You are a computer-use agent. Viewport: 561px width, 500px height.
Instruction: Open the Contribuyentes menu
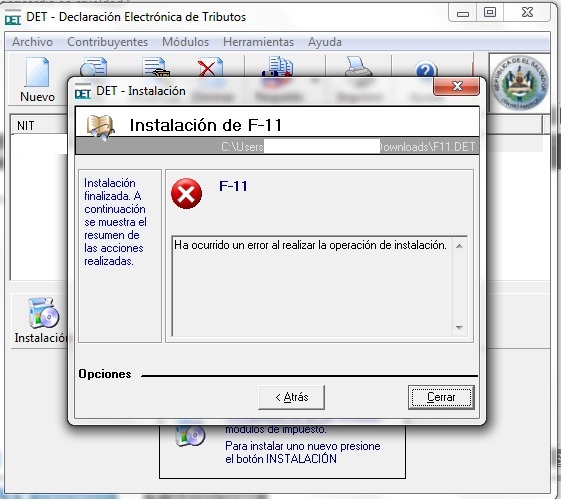(107, 42)
